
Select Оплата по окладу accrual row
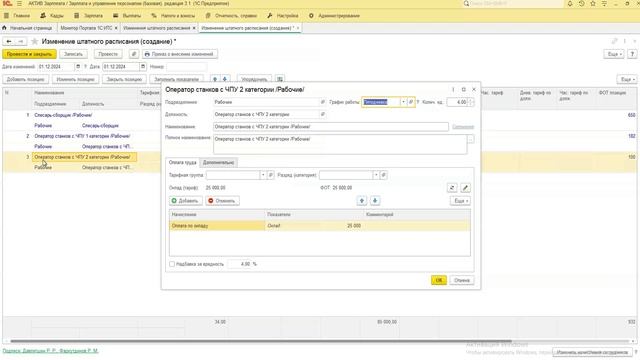[320, 225]
